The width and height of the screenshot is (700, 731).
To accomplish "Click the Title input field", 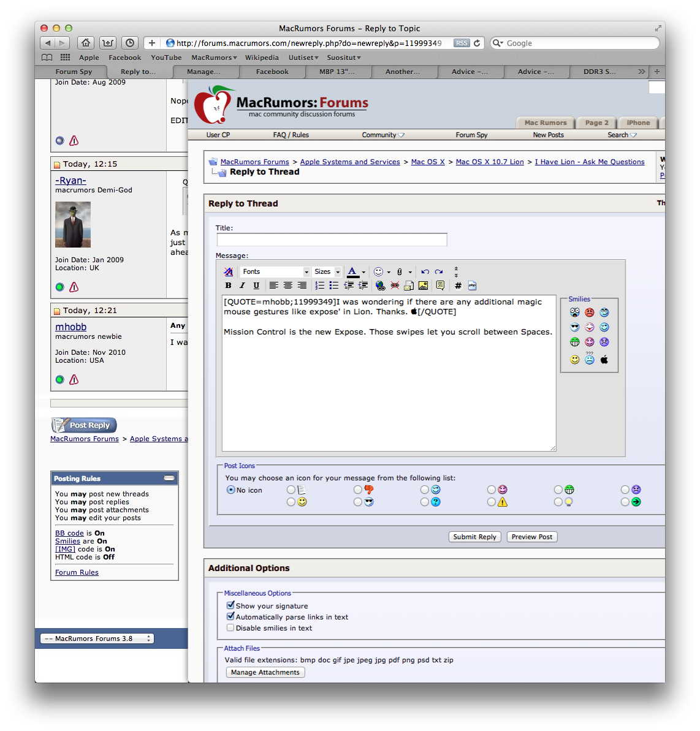I will point(332,240).
